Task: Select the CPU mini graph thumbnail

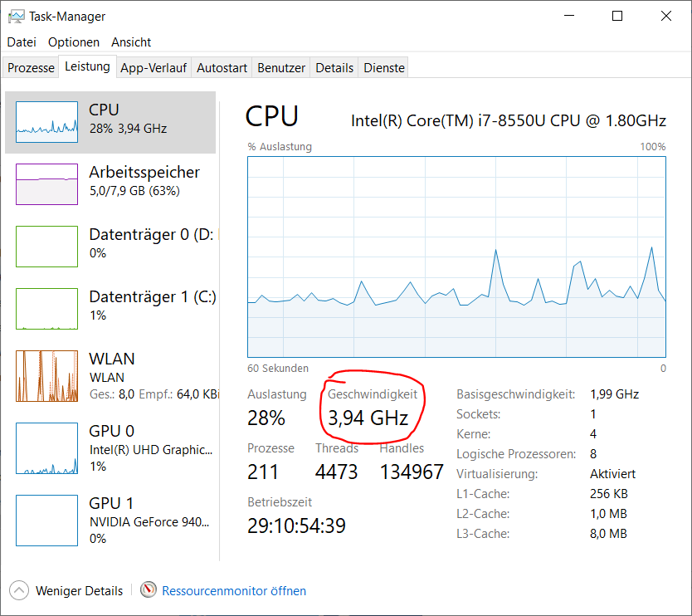Action: (46, 122)
